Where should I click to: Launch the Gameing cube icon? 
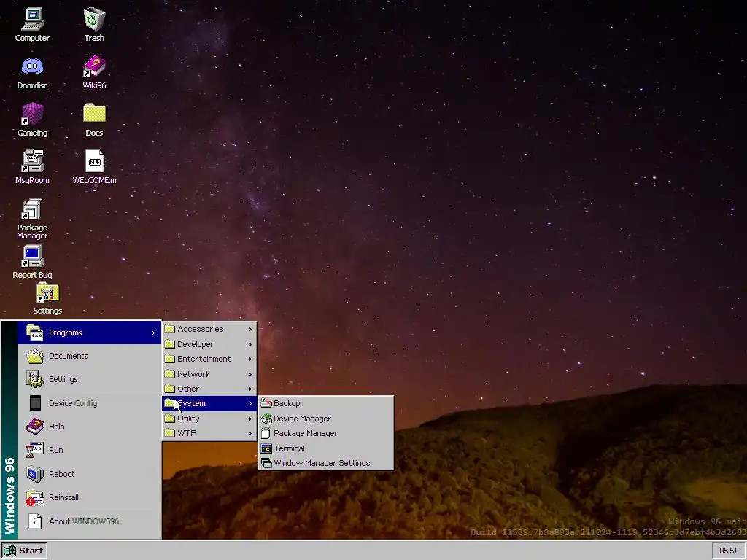tap(32, 114)
